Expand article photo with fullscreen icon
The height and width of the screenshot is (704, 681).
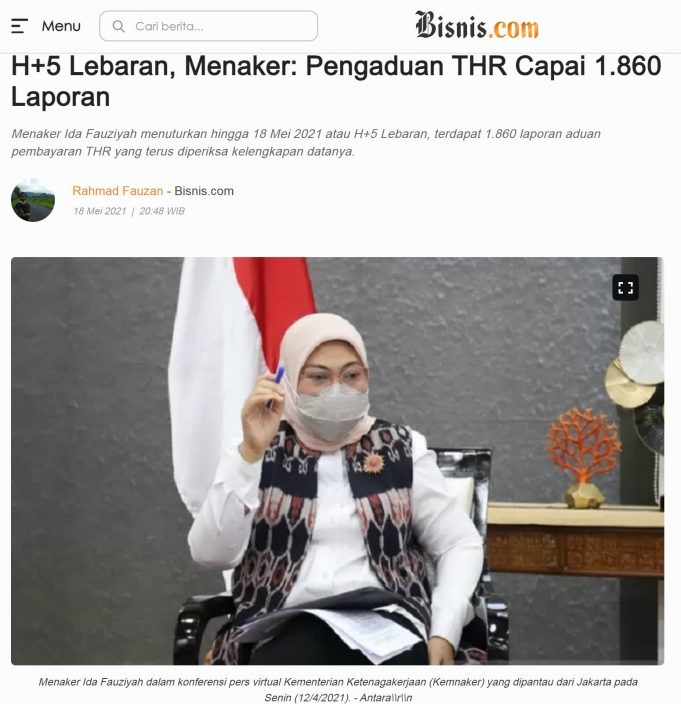pyautogui.click(x=625, y=287)
